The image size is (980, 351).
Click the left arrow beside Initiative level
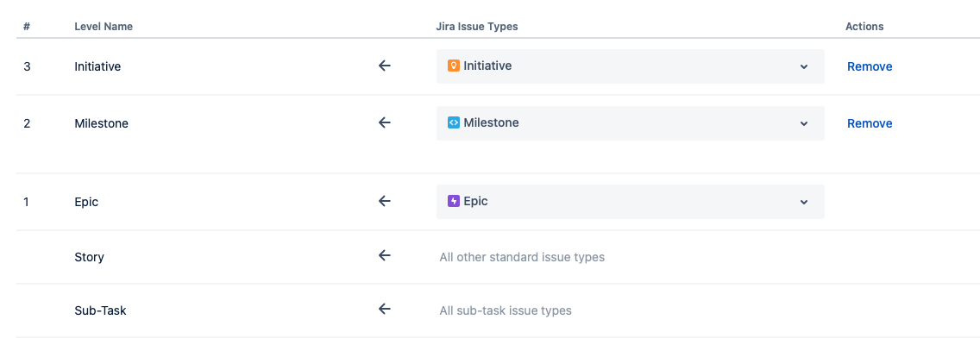(x=385, y=66)
